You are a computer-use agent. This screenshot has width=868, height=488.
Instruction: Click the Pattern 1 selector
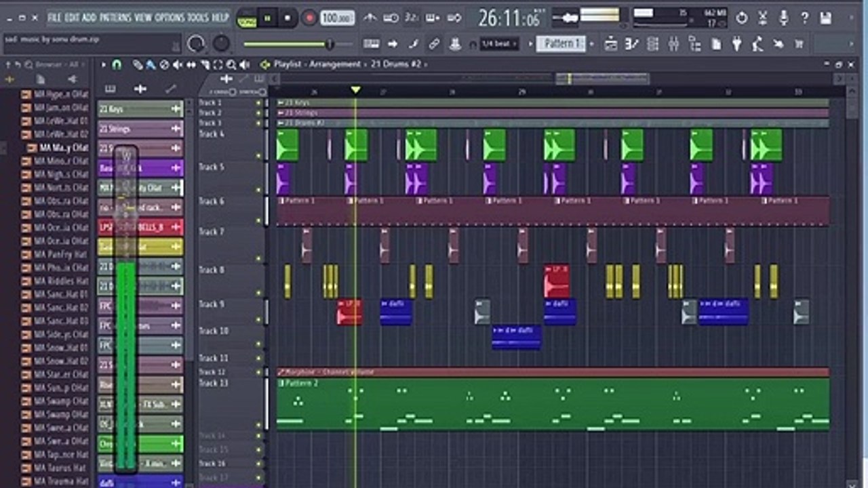pos(561,44)
